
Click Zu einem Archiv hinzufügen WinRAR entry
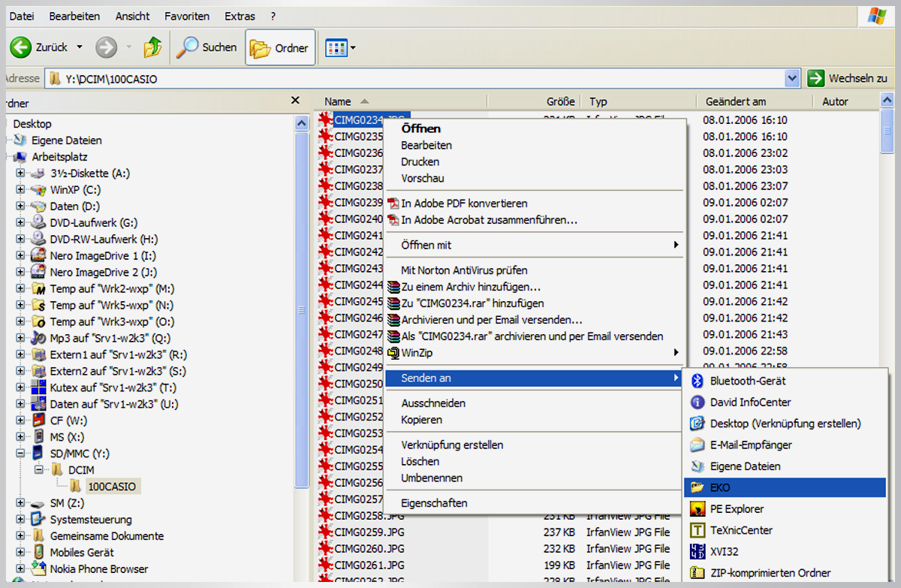[535, 287]
